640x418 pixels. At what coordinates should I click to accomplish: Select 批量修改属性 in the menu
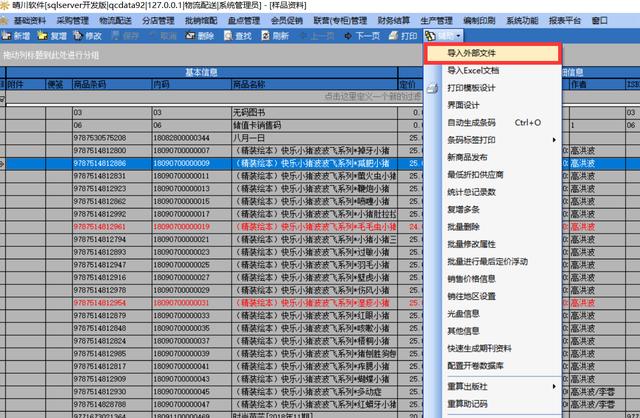(493, 244)
